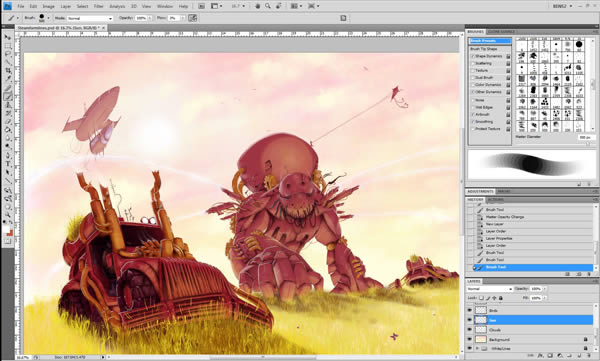Screen dimensions: 600x361
Task: Click the Add layer mask icon
Action: pyautogui.click(x=550, y=356)
